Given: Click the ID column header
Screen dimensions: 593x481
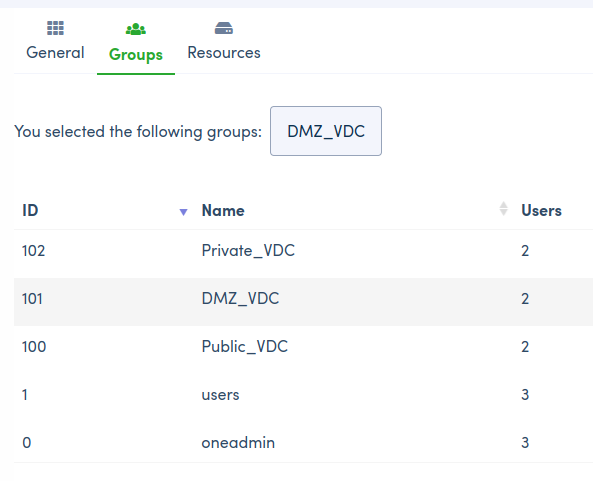Looking at the screenshot, I should [x=30, y=211].
